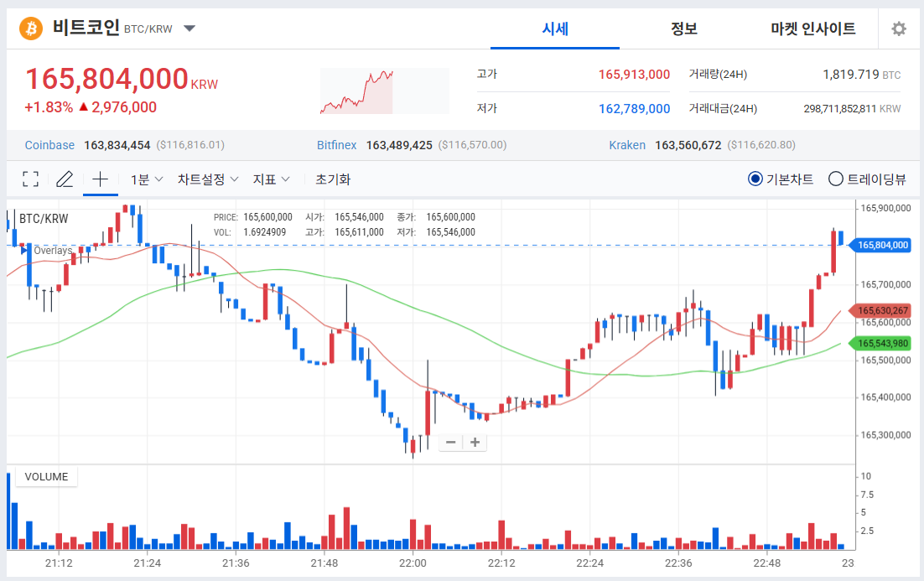Switch to 트레이딩뷰 chart option

835,179
